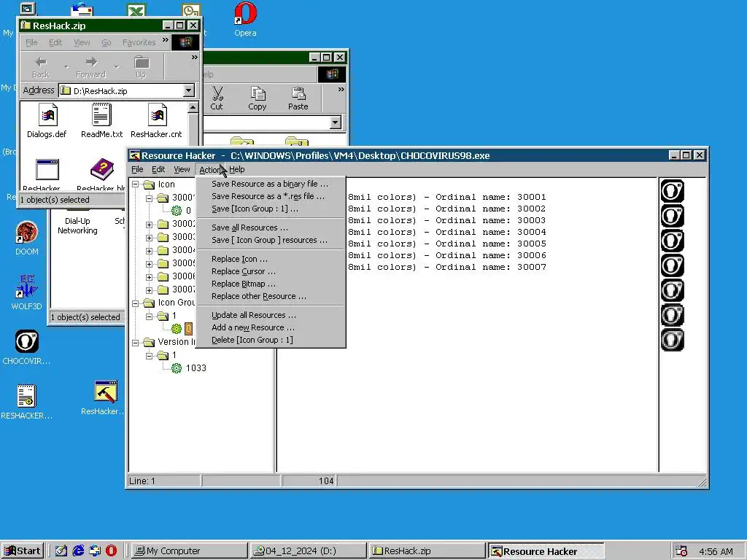Viewport: 747px width, 560px height.
Task: Select the Dialogs.def file in ResHack.zip
Action: 47,121
